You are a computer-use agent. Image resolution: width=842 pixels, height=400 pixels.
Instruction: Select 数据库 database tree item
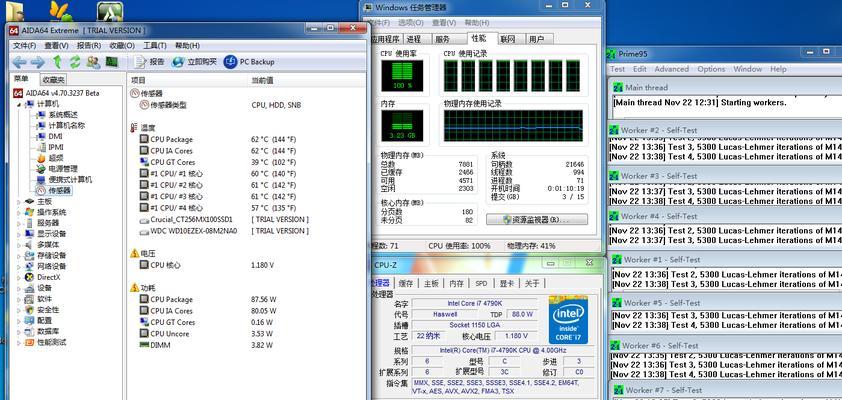(x=48, y=331)
